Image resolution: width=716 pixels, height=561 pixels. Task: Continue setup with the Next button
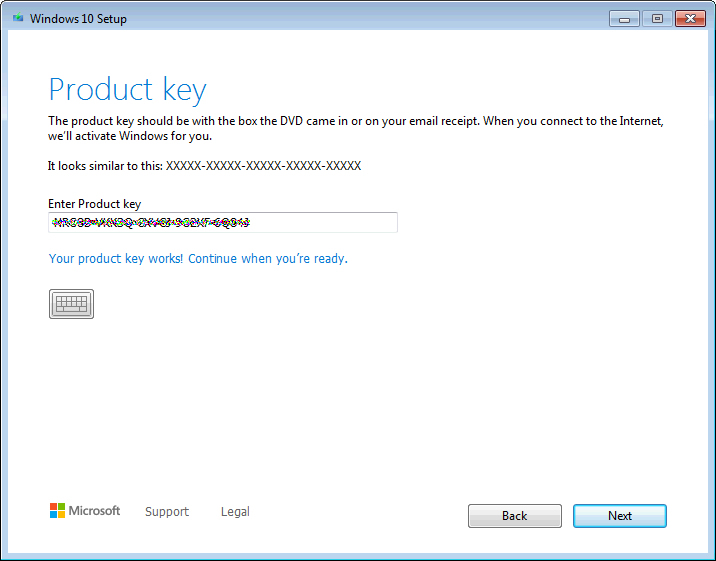620,516
